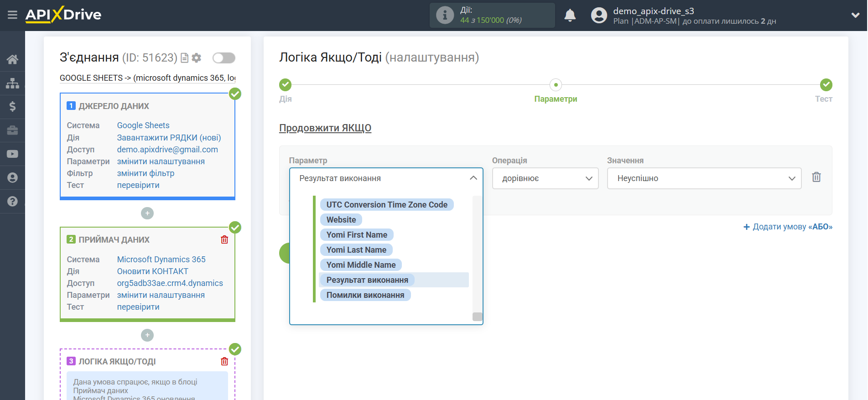Click the copy connection document icon
The height and width of the screenshot is (400, 868).
[x=184, y=58]
